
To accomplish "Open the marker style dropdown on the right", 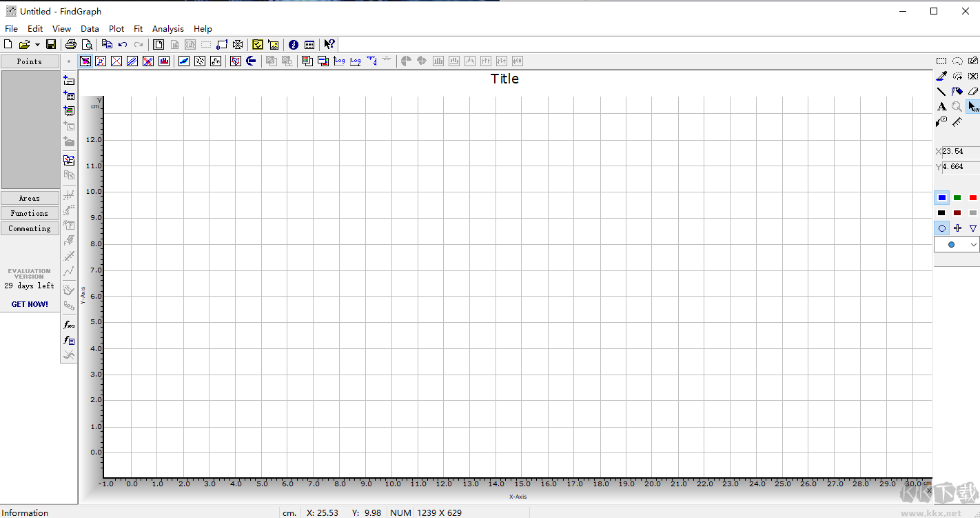I will (973, 244).
